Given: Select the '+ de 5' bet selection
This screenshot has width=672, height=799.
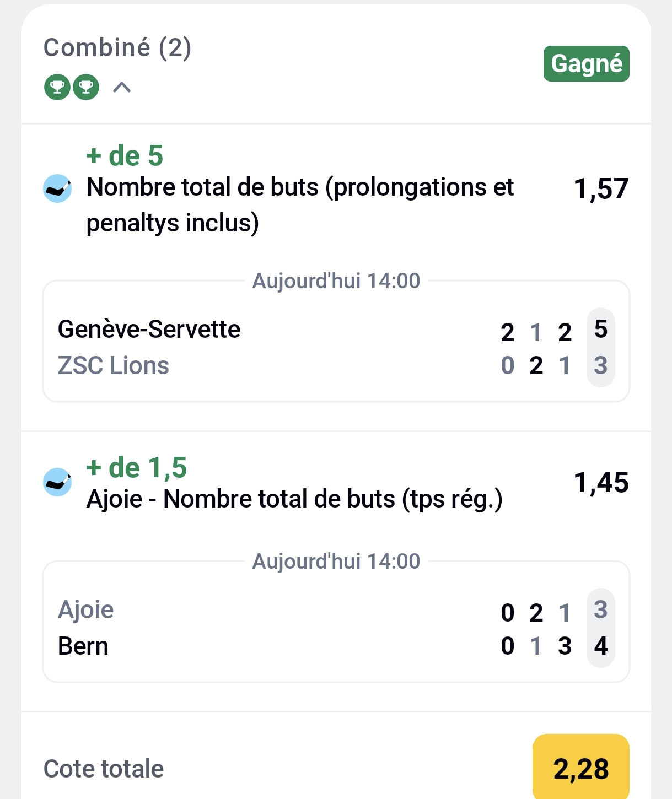Looking at the screenshot, I should (x=125, y=156).
